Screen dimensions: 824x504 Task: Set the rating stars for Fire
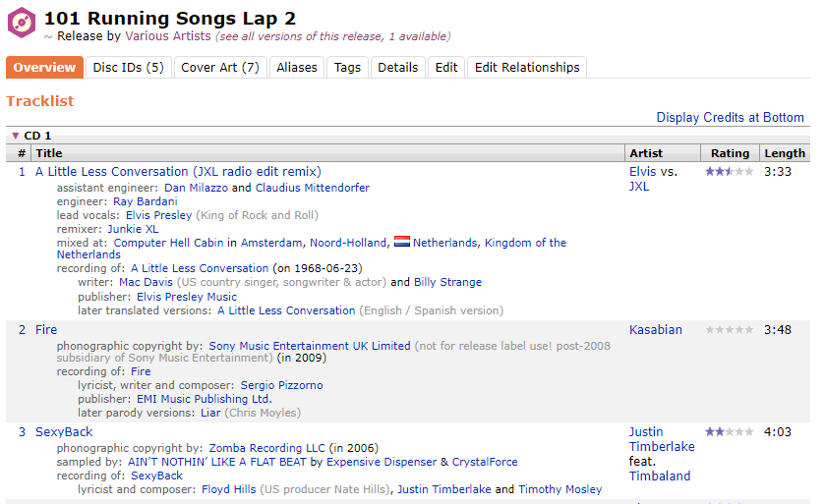point(730,330)
